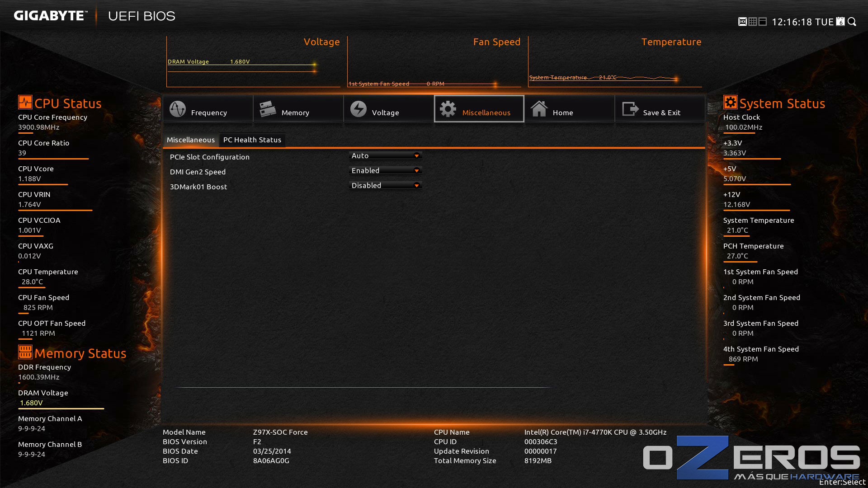The image size is (868, 488).
Task: Click the BIOS Date 03/25/2014 value
Action: pyautogui.click(x=272, y=451)
